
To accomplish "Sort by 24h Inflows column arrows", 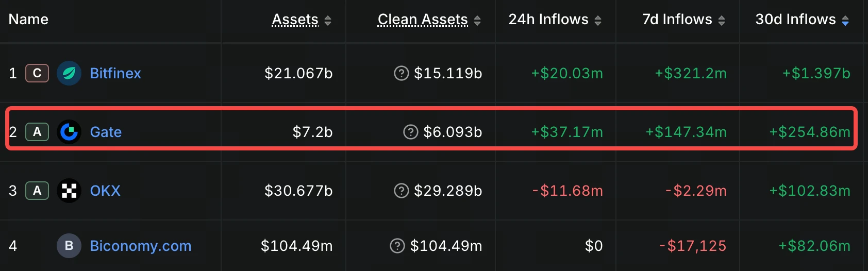I will (x=598, y=21).
